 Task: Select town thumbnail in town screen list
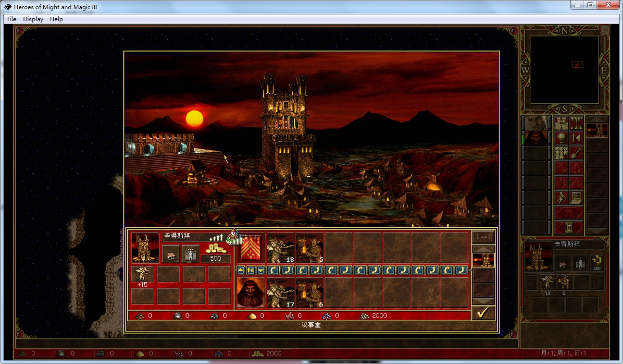[483, 260]
